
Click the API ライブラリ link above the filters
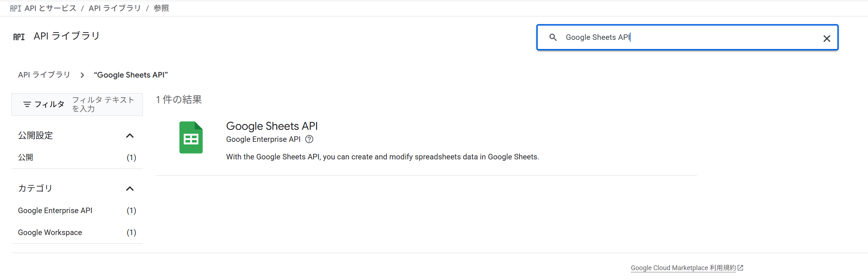point(44,75)
